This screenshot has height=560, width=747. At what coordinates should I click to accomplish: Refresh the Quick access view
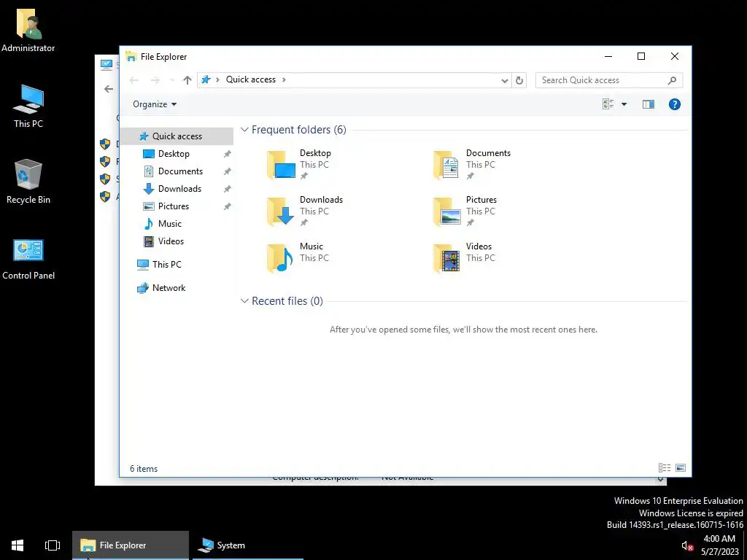(519, 80)
